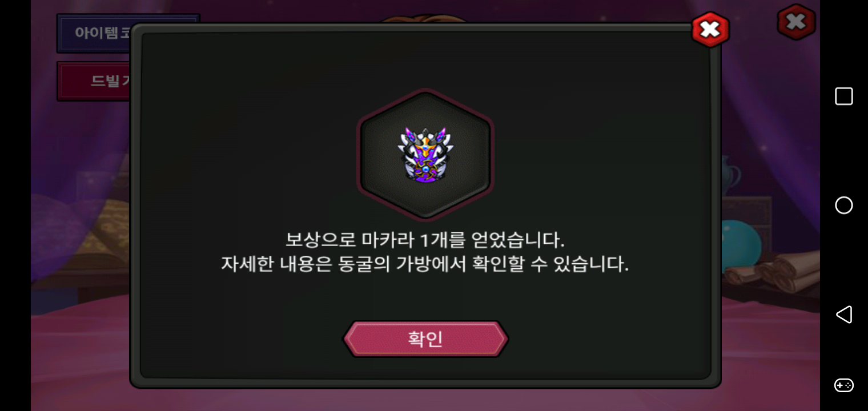Image resolution: width=868 pixels, height=411 pixels.
Task: Tap the Android home circle button
Action: pyautogui.click(x=844, y=205)
